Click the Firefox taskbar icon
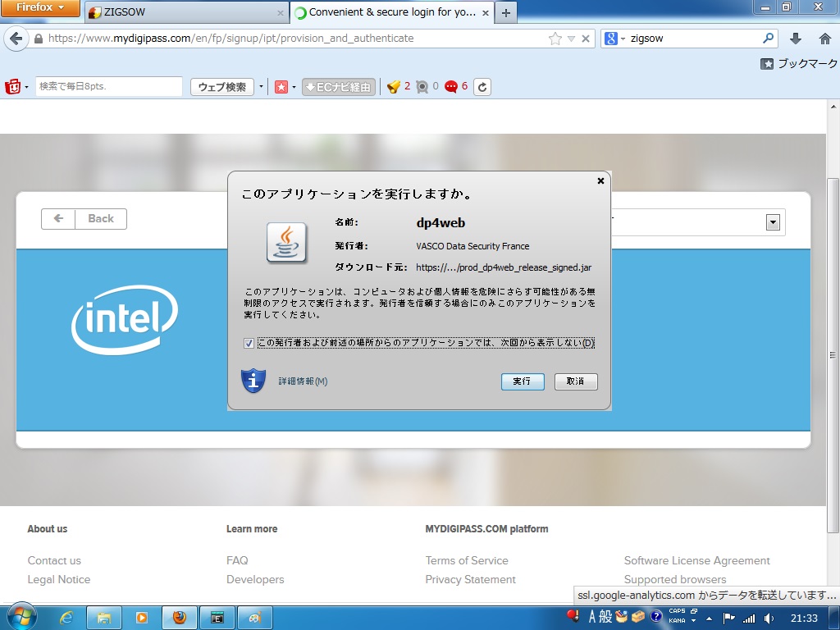Image resolution: width=840 pixels, height=630 pixels. 180,618
